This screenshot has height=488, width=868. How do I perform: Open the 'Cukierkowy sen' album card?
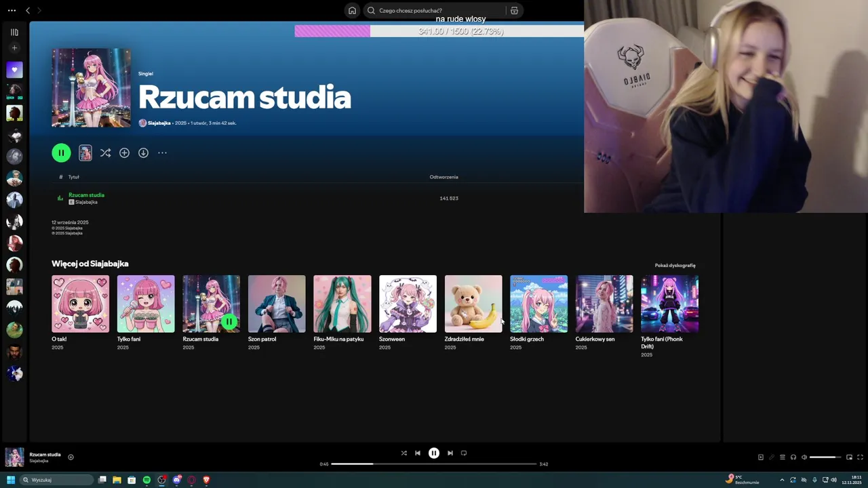[604, 312]
